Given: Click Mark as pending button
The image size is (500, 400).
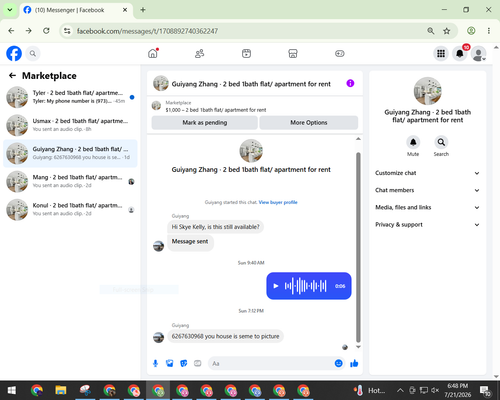Looking at the screenshot, I should [x=205, y=122].
